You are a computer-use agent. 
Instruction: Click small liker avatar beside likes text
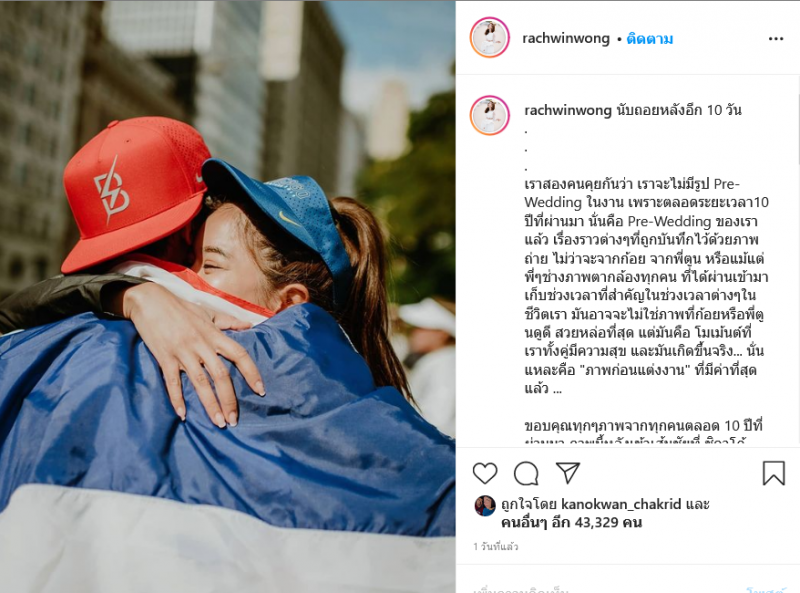[x=485, y=506]
